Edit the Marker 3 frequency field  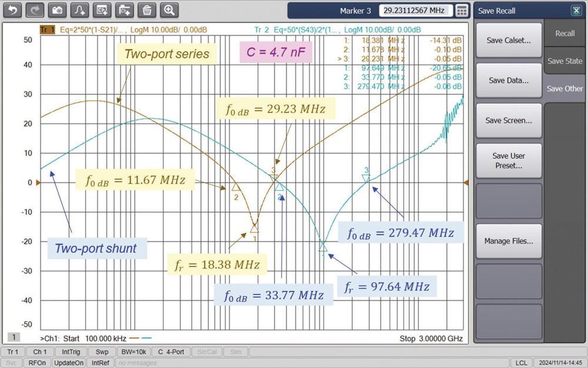point(417,10)
